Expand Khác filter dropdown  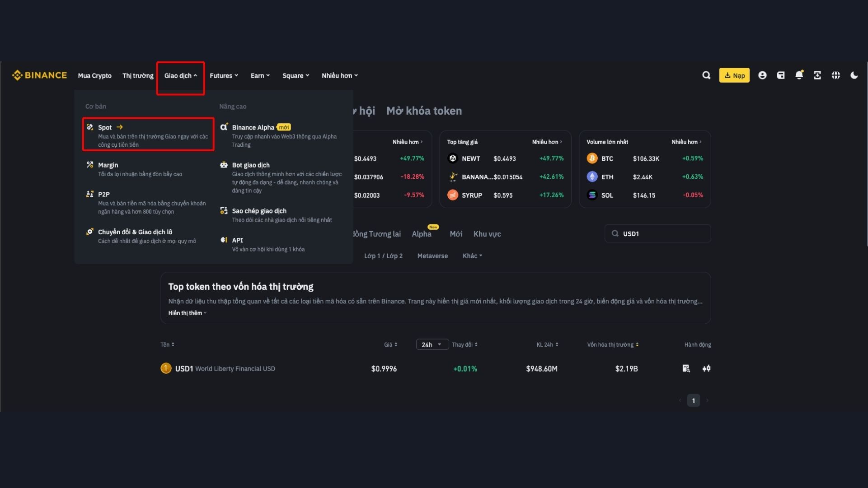click(472, 256)
